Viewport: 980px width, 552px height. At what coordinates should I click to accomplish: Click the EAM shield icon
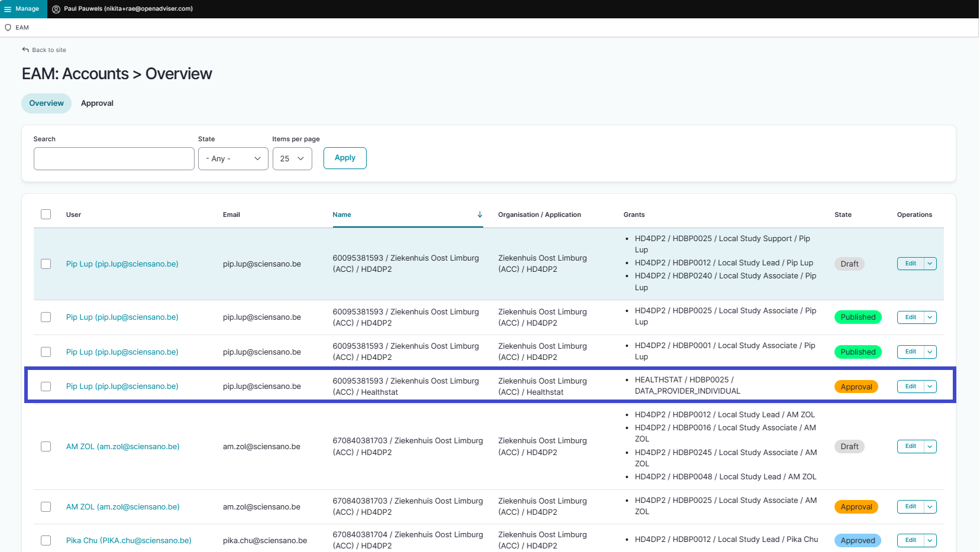[x=8, y=28]
